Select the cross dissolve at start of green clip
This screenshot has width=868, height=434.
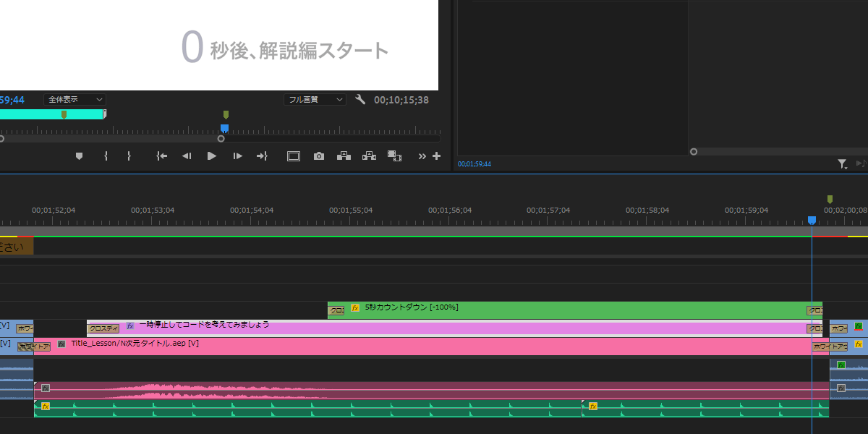pos(336,311)
